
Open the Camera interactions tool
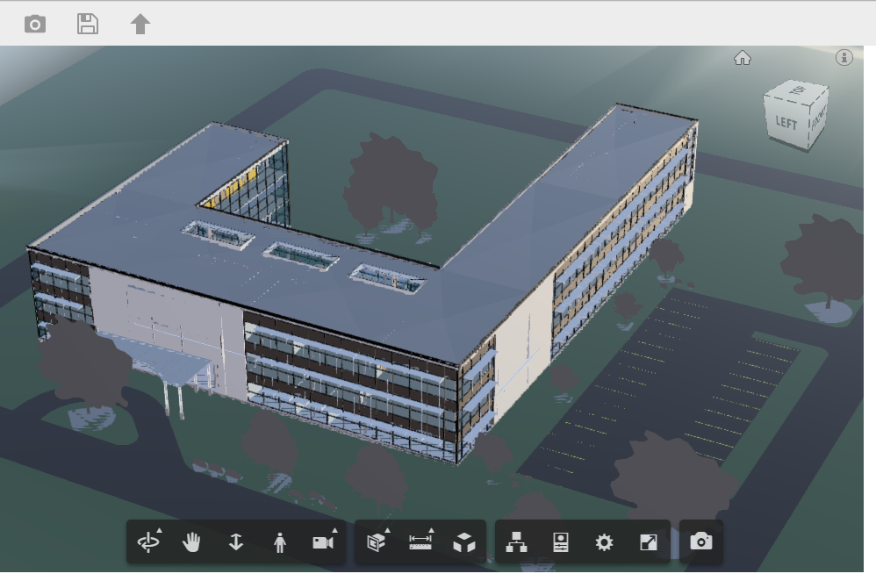coord(323,542)
